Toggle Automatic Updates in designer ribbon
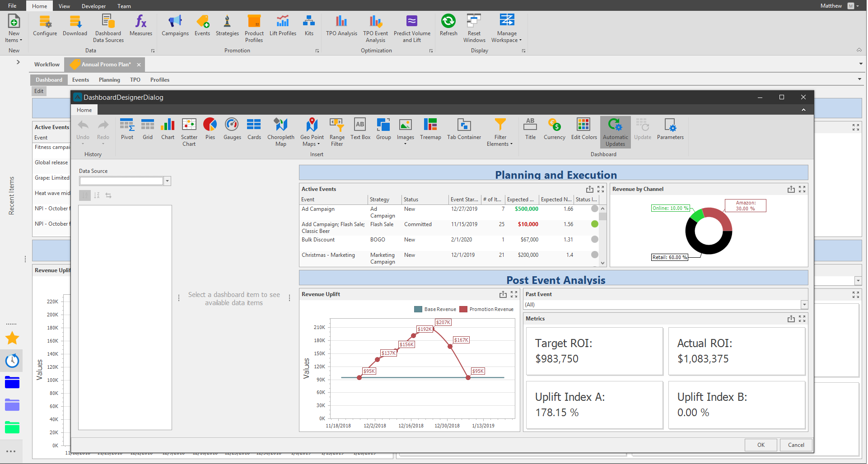 pyautogui.click(x=615, y=132)
